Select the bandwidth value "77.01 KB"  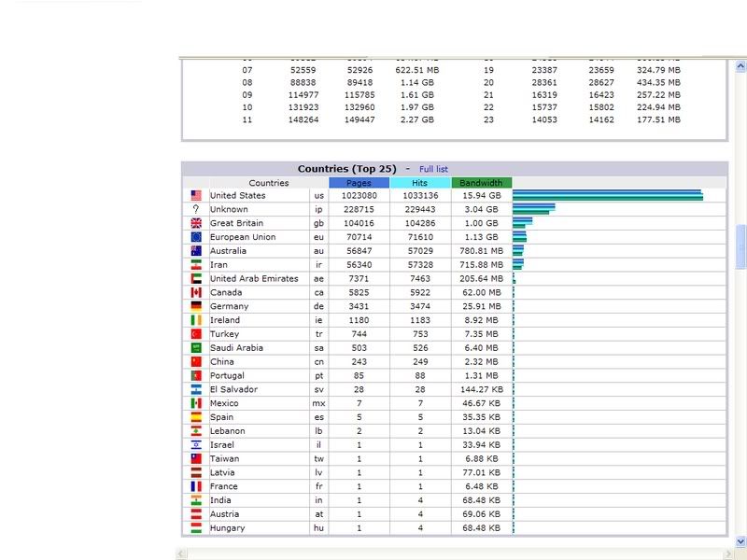click(x=482, y=472)
